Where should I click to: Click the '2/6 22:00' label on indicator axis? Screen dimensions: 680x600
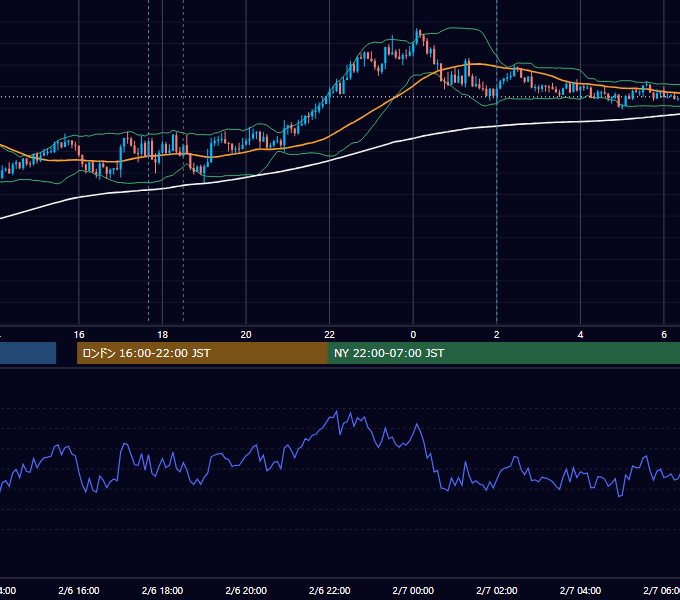click(330, 590)
